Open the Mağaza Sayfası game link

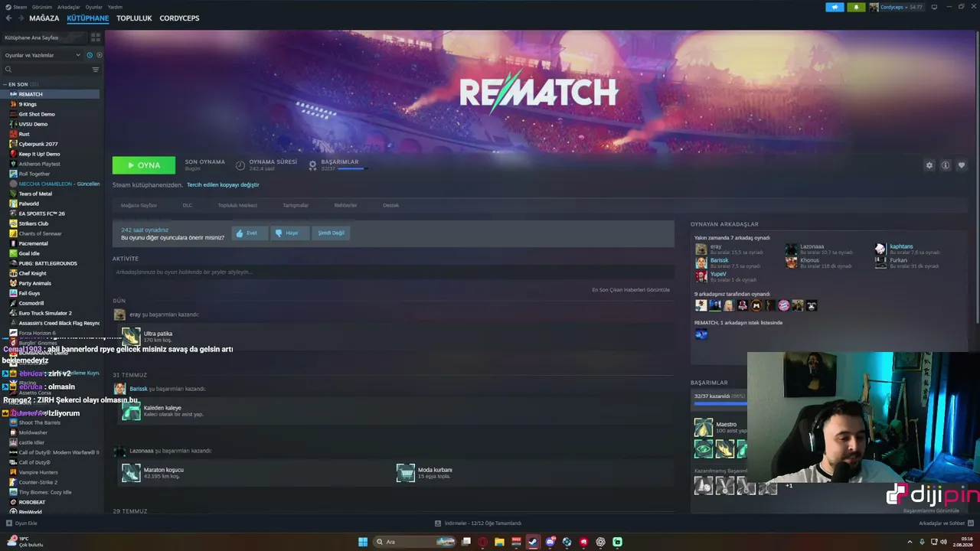coord(139,205)
